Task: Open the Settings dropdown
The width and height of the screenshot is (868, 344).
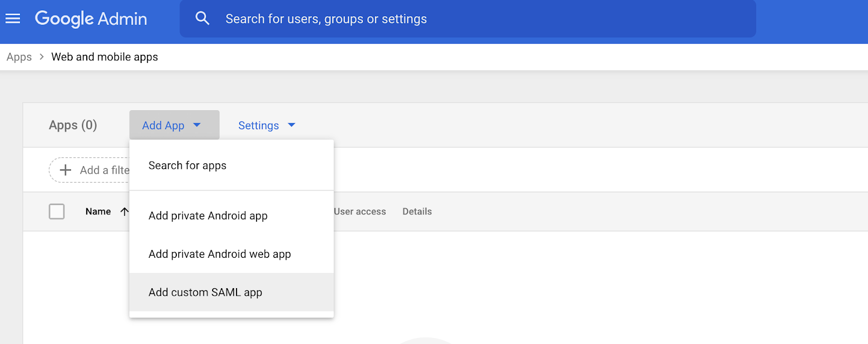Action: (267, 125)
